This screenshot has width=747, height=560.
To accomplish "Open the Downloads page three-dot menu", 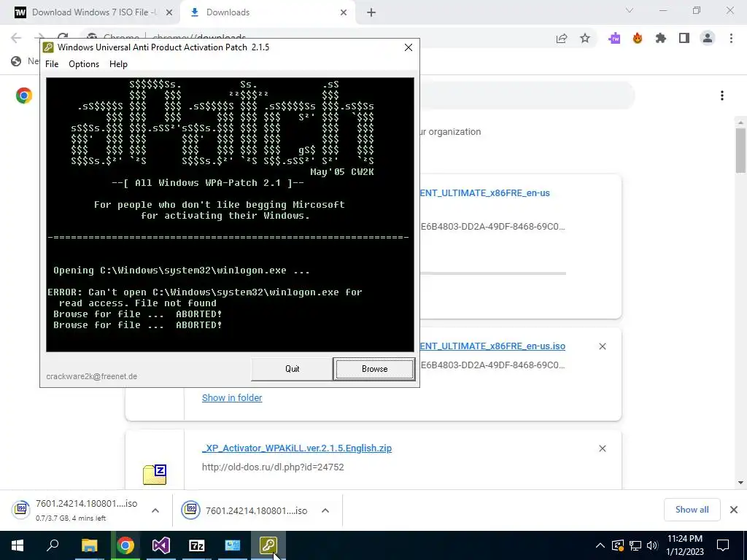I will point(722,96).
